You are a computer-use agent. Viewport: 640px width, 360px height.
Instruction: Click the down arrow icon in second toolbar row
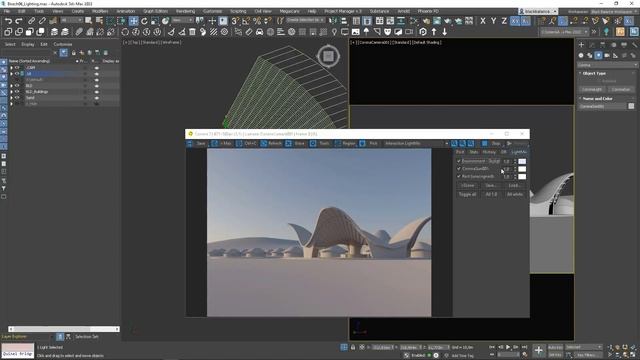[444, 32]
